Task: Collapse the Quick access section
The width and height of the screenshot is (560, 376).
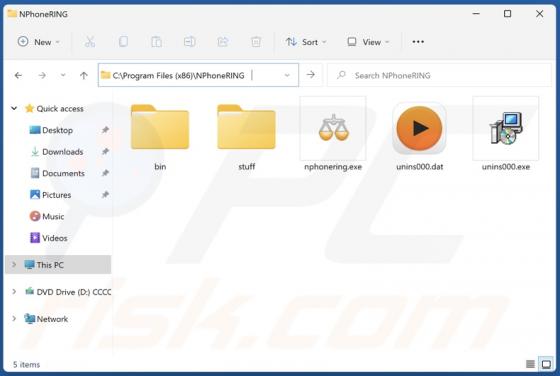Action: pos(14,108)
